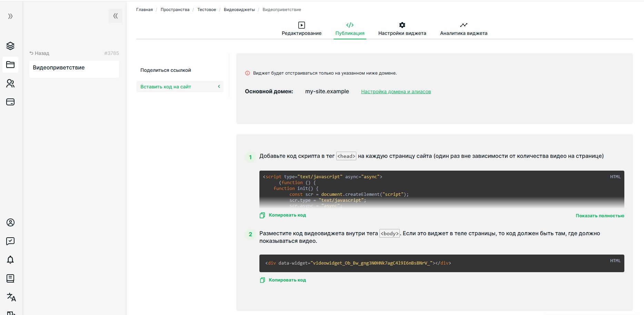Click the <body> tag label
644x315 pixels.
click(x=390, y=233)
